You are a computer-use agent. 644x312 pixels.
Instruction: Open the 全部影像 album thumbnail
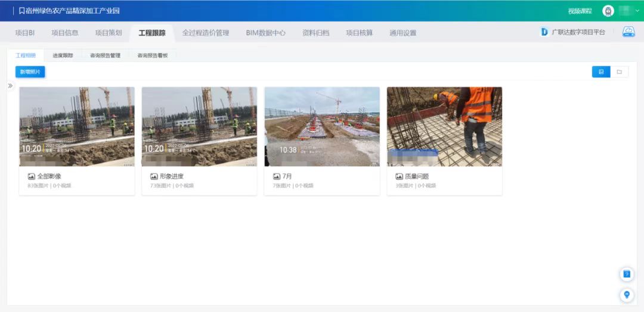77,126
